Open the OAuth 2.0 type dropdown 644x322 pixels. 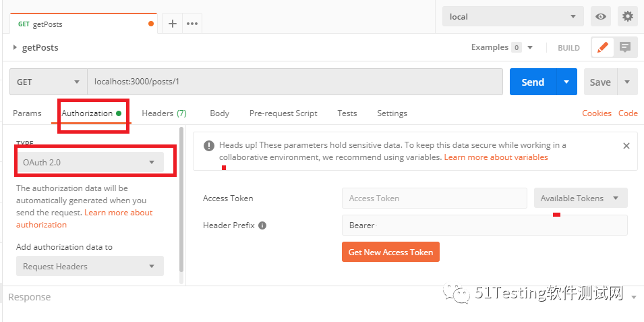[x=90, y=162]
